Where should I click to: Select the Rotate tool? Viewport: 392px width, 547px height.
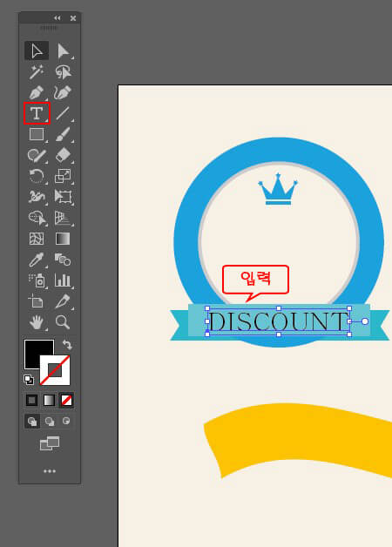click(x=37, y=176)
